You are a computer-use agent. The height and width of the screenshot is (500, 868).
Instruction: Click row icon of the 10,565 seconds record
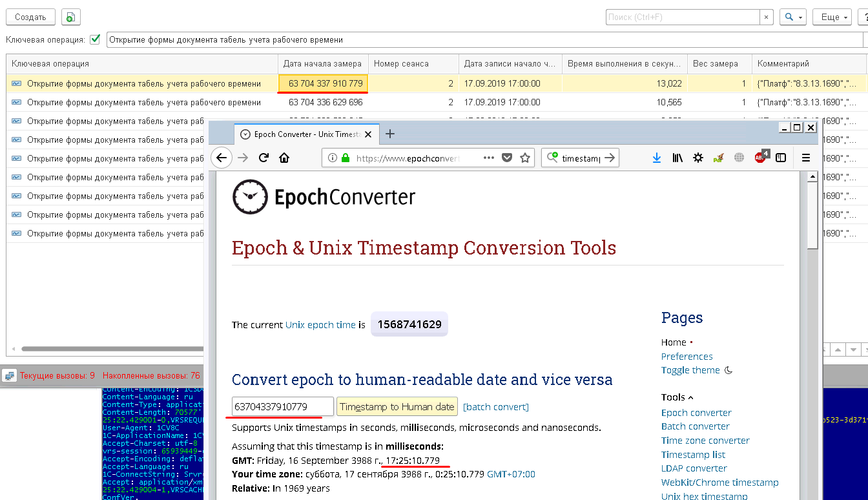coord(16,102)
